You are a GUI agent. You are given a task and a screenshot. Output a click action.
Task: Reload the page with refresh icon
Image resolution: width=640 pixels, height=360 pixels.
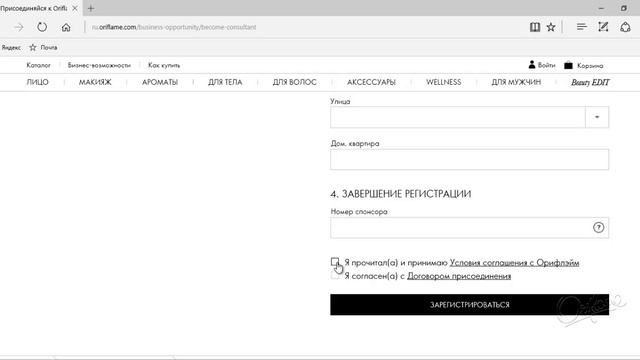click(42, 27)
